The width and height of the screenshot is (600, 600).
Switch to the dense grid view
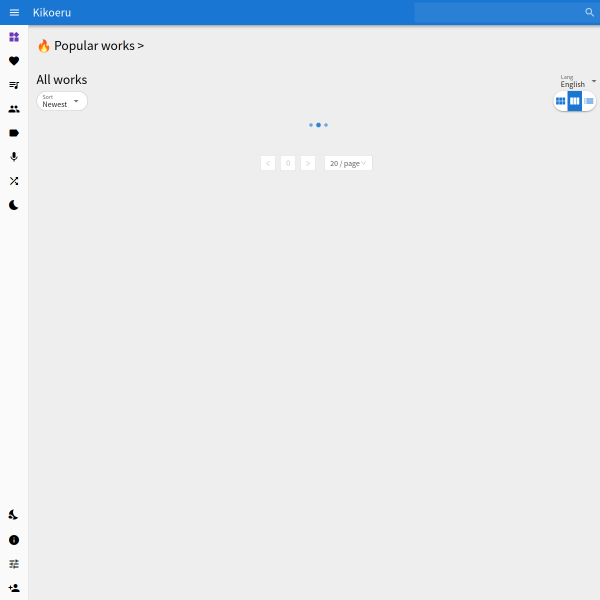click(x=561, y=101)
